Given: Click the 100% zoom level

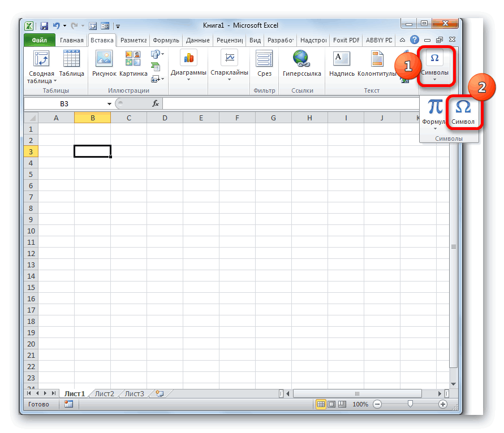Looking at the screenshot, I should [x=360, y=404].
